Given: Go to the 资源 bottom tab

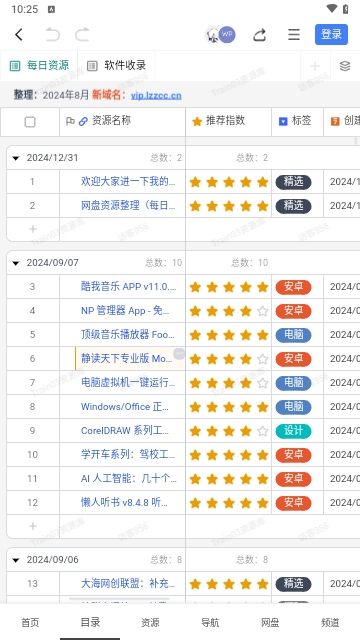Looking at the screenshot, I should pyautogui.click(x=150, y=622).
